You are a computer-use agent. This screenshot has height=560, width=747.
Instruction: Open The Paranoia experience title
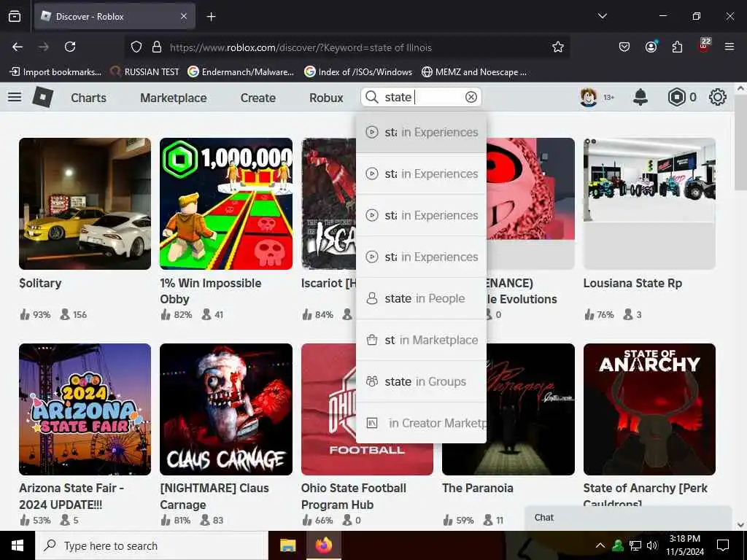(477, 488)
